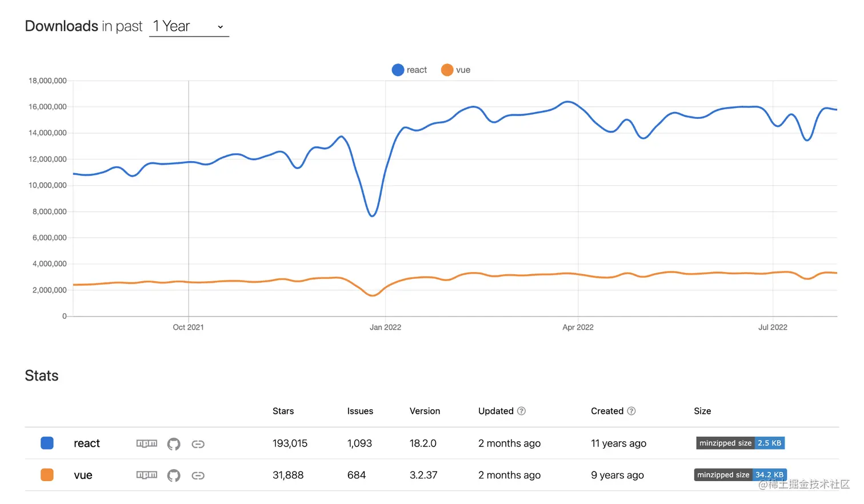
Task: Open npm page icon for react
Action: click(x=147, y=443)
